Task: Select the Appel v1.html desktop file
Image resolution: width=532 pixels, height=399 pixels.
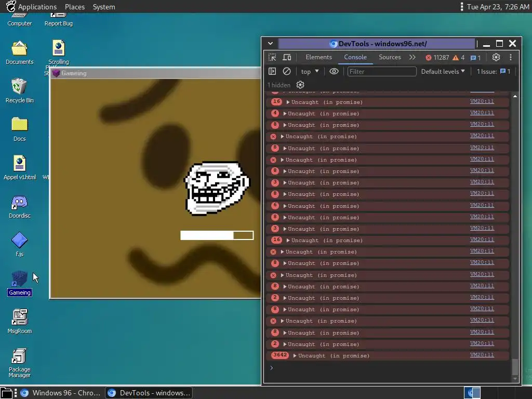Action: (x=20, y=167)
